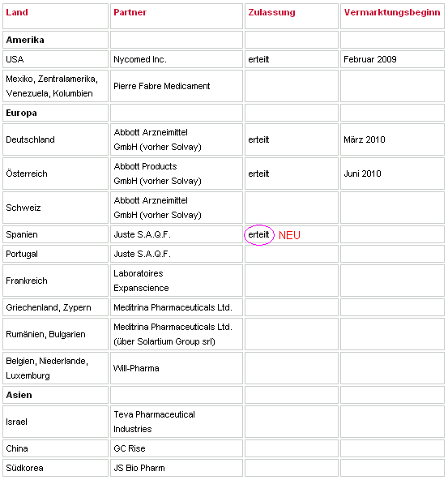Select the 'Europa' section heading
The height and width of the screenshot is (480, 448).
tap(21, 113)
